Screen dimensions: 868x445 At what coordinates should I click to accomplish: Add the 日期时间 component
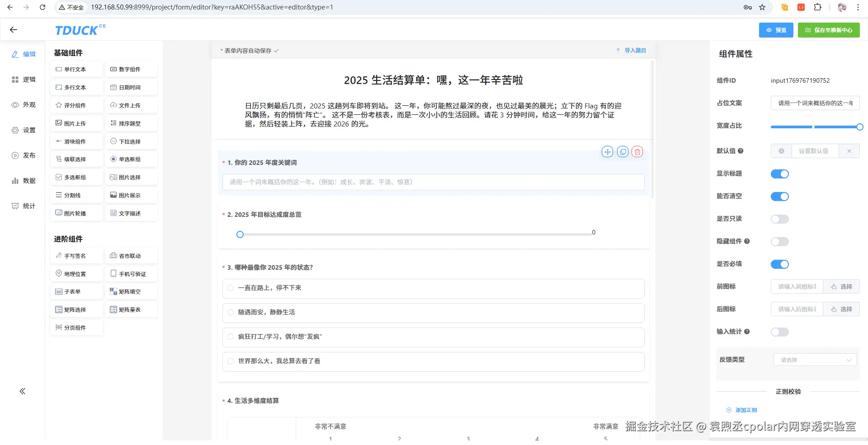tap(132, 88)
